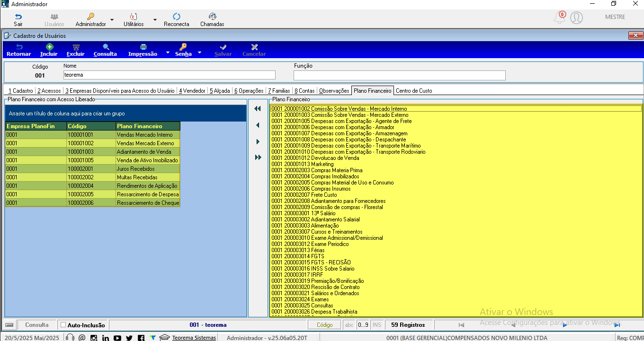Expand the Administrador menu dropdown arrow

coord(112,20)
